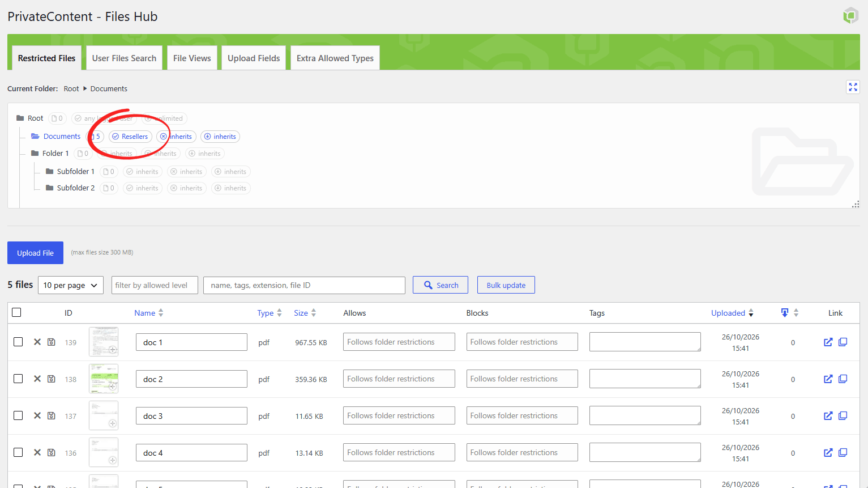Click the name, tags, extension search field
This screenshot has width=868, height=488.
(304, 285)
